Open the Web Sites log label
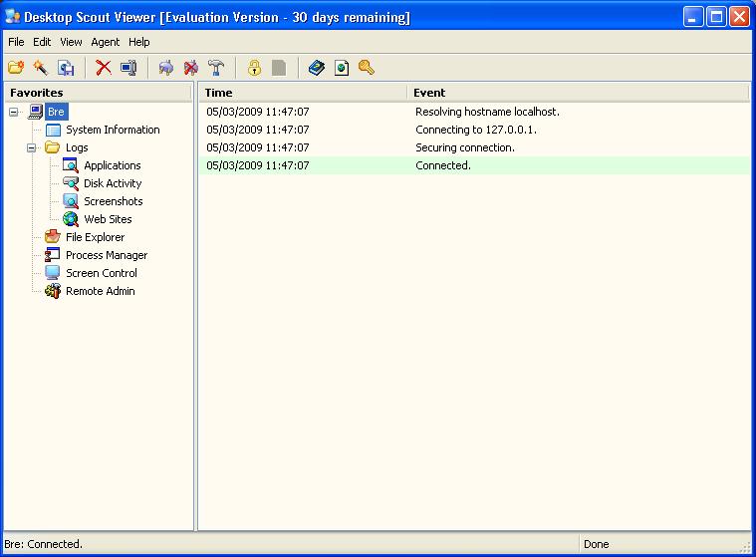Image resolution: width=756 pixels, height=557 pixels. 108,219
